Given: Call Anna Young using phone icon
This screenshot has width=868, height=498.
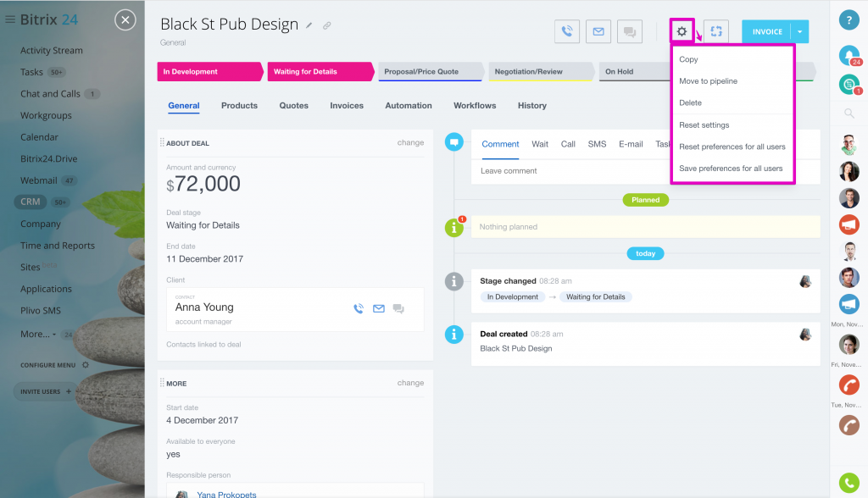Looking at the screenshot, I should click(359, 309).
